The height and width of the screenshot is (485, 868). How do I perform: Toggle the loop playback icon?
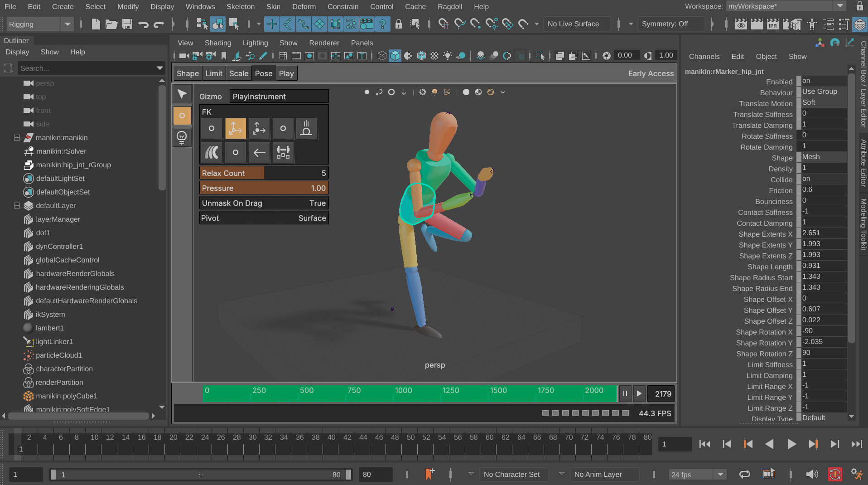[x=744, y=474]
